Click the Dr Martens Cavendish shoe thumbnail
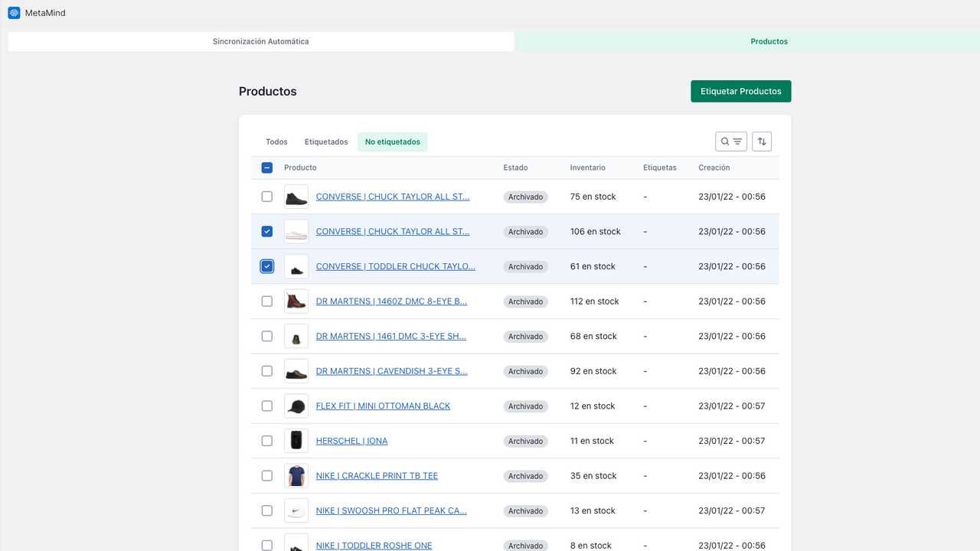The width and height of the screenshot is (980, 551). coord(296,371)
